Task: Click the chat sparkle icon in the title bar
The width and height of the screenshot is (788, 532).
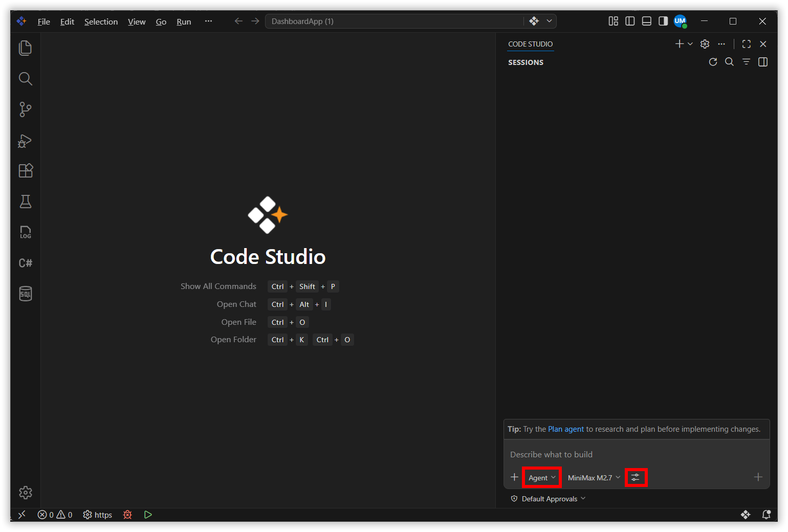Action: pos(534,21)
